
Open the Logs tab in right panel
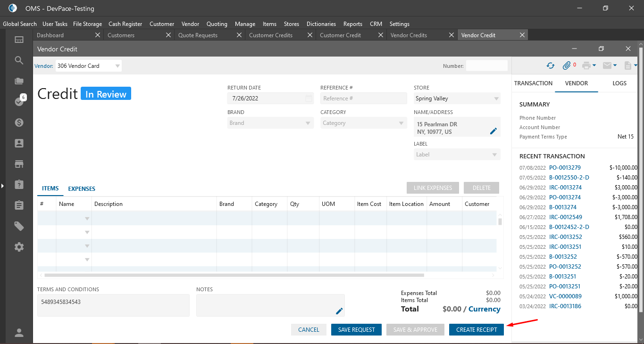pyautogui.click(x=619, y=83)
